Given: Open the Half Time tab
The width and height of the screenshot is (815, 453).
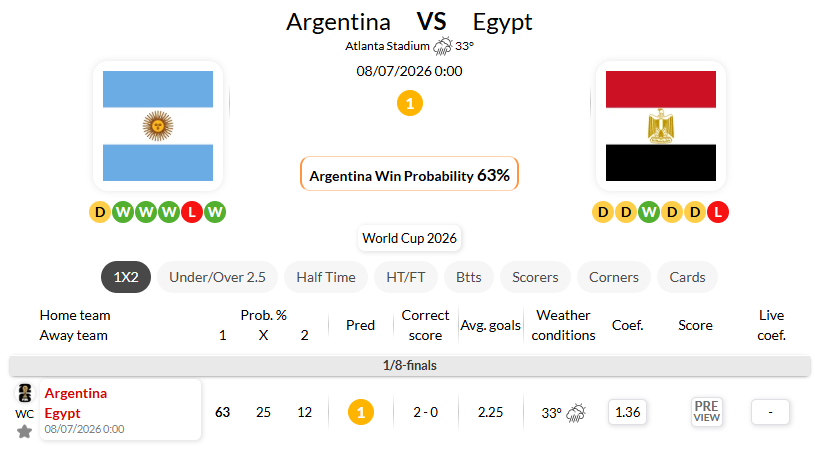Looking at the screenshot, I should [x=326, y=277].
